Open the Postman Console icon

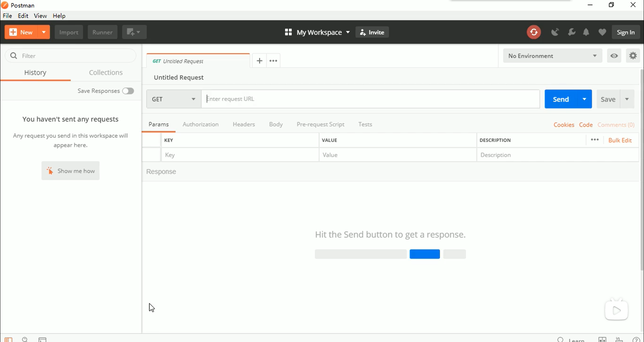[42, 339]
